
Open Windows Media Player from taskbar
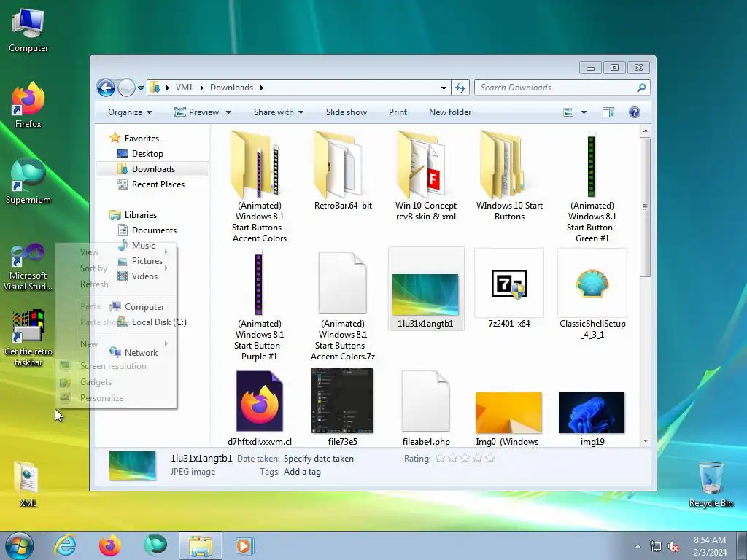tap(245, 545)
